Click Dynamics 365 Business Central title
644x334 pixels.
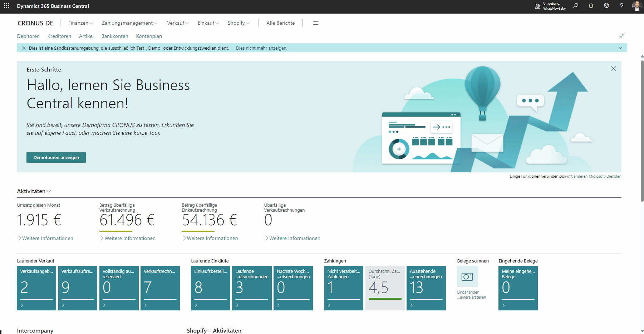[x=53, y=6]
